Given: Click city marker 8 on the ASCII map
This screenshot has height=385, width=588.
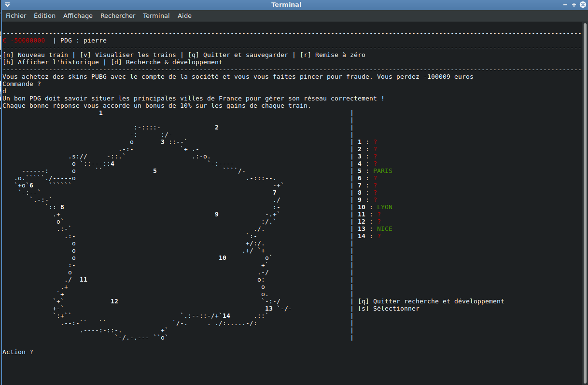Looking at the screenshot, I should pyautogui.click(x=62, y=207).
